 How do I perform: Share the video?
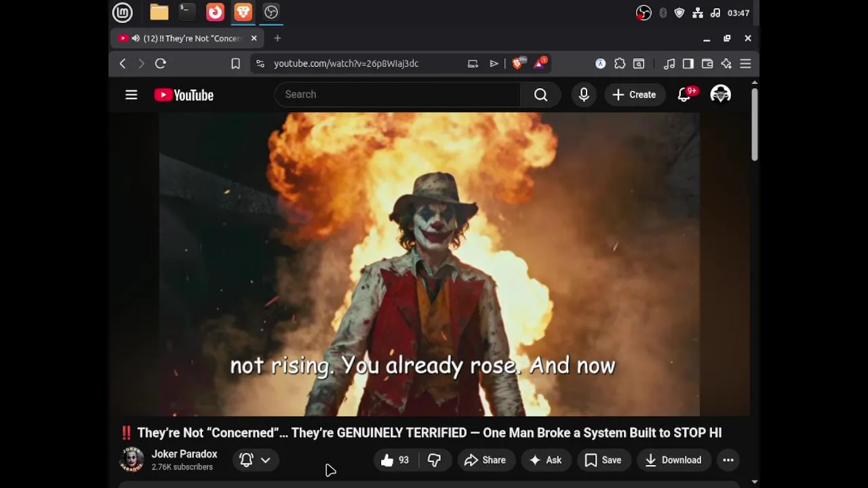point(485,460)
